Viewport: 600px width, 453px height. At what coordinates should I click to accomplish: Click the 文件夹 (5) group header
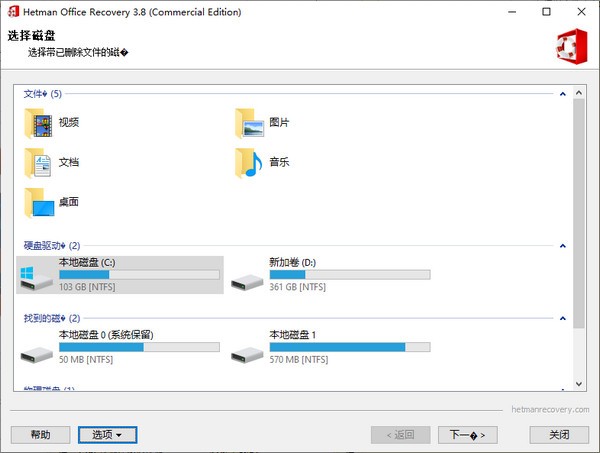click(42, 94)
